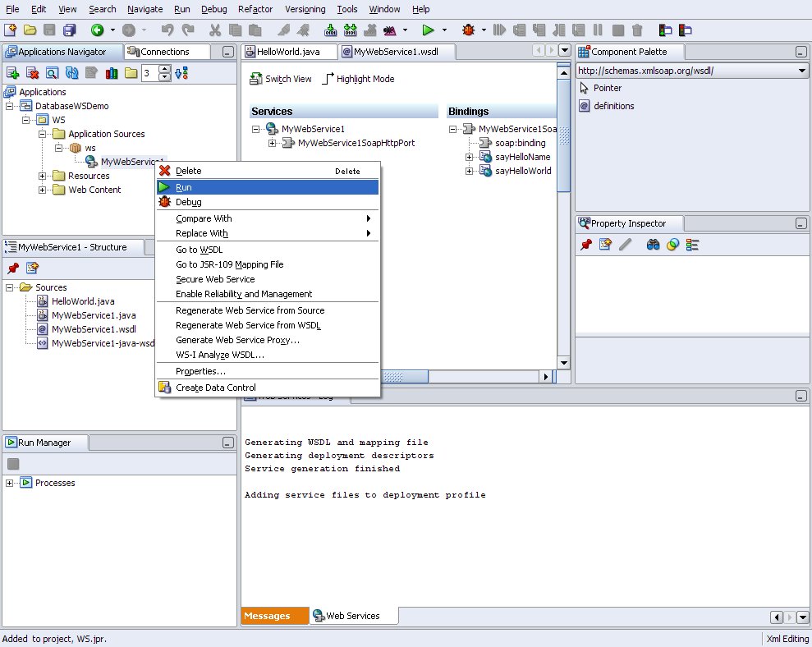Screen dimensions: 812x647
Task: Select the definitions component in Component Palette
Action: pos(607,106)
